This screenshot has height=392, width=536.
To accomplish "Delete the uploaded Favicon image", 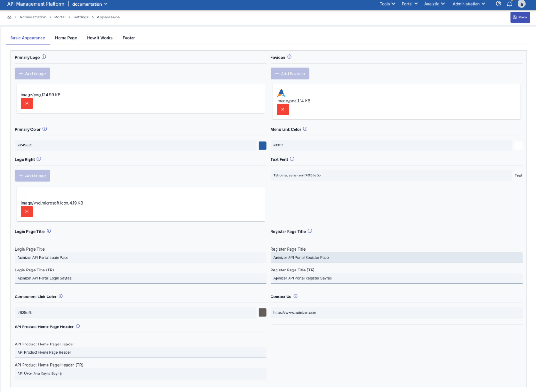I will pos(283,109).
